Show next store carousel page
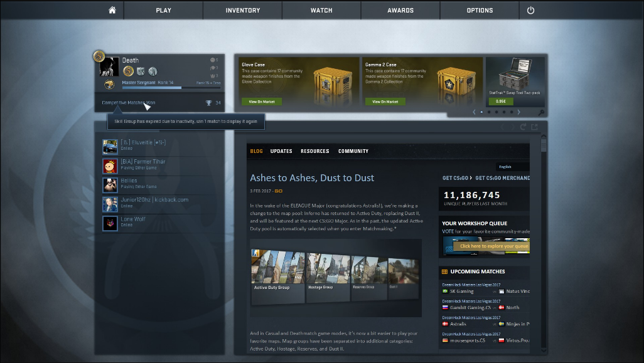 pos(518,112)
